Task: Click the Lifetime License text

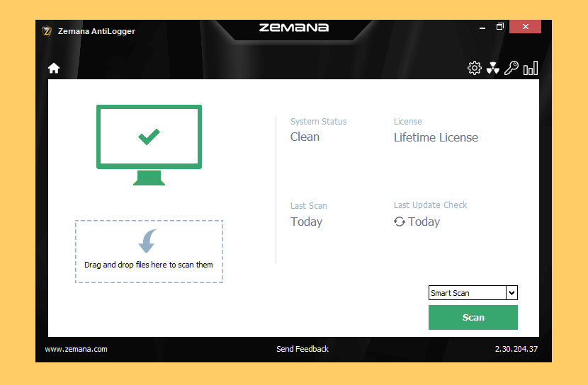Action: click(436, 137)
